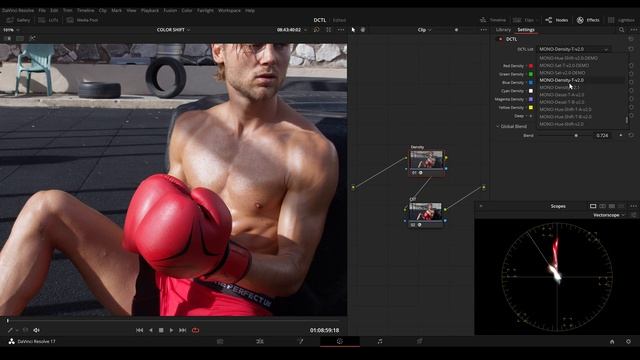The height and width of the screenshot is (360, 640).
Task: Toggle the split-screen viewer icon
Action: (20, 38)
